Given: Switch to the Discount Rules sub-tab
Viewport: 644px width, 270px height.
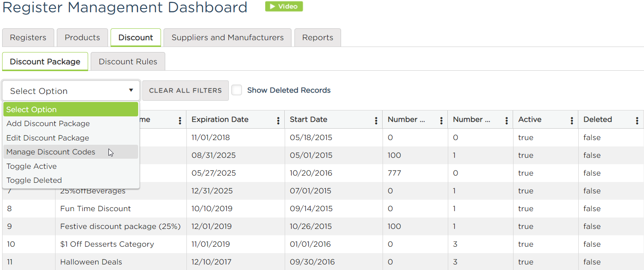Looking at the screenshot, I should click(128, 62).
